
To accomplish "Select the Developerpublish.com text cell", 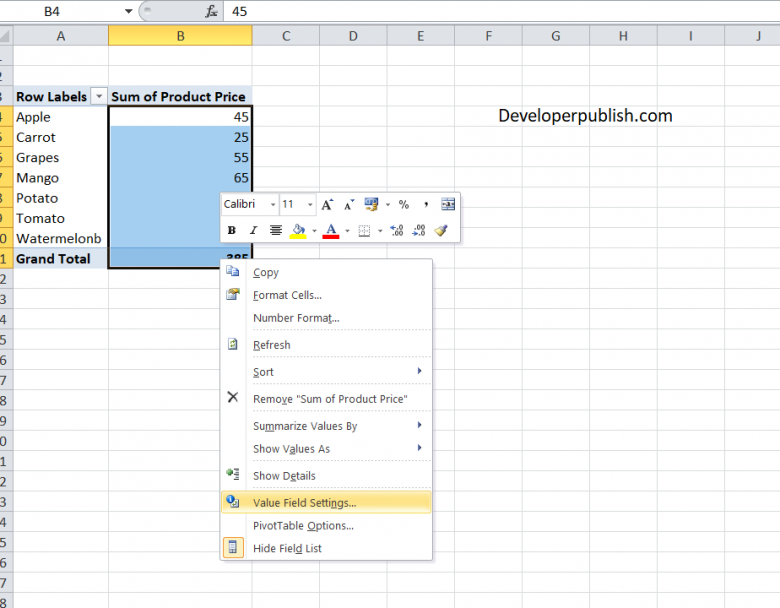I will click(x=585, y=116).
